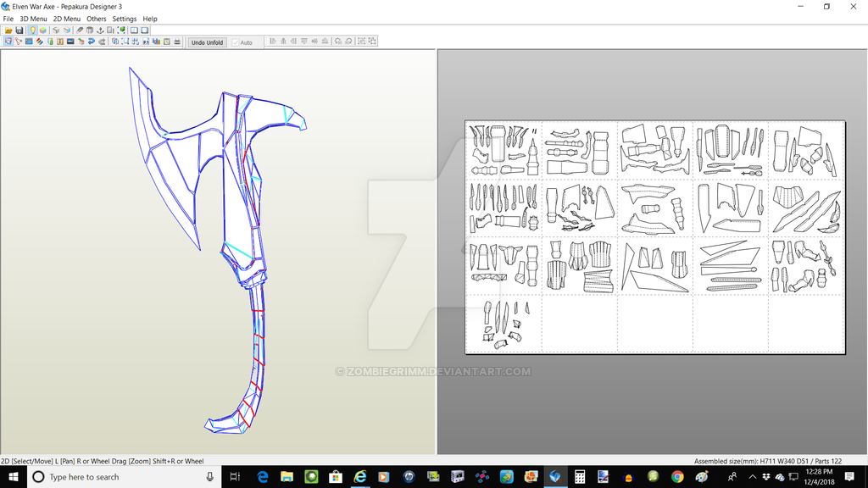Click the Undo Unfold button
This screenshot has height=488, width=868.
207,42
